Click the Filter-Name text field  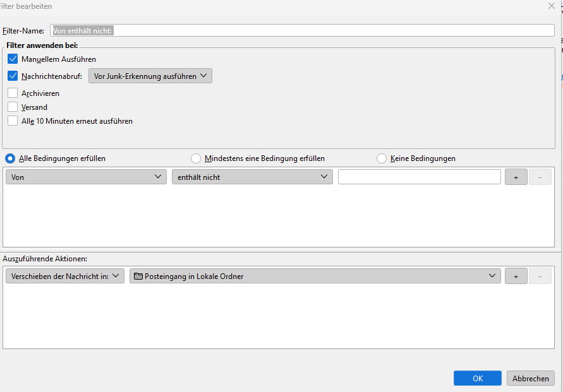click(x=302, y=30)
